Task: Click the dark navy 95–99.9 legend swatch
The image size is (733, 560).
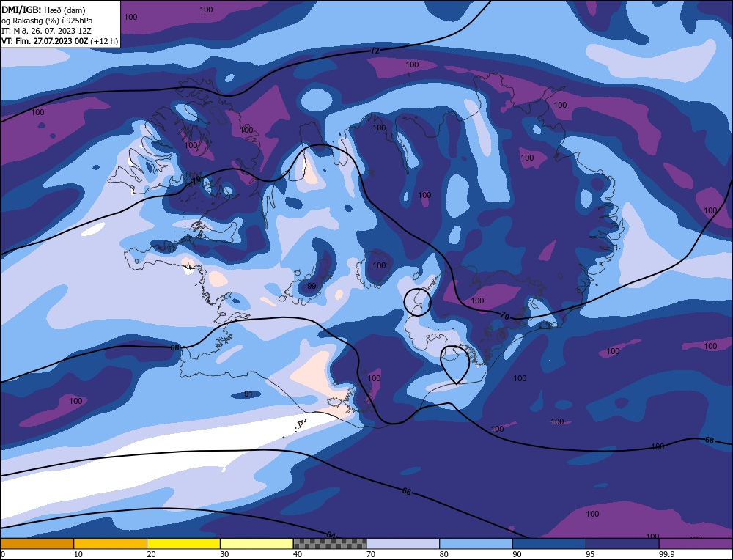Action: 622,544
